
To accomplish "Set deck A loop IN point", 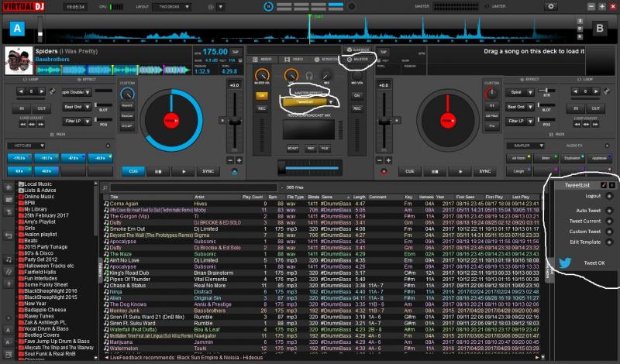I will pos(22,108).
